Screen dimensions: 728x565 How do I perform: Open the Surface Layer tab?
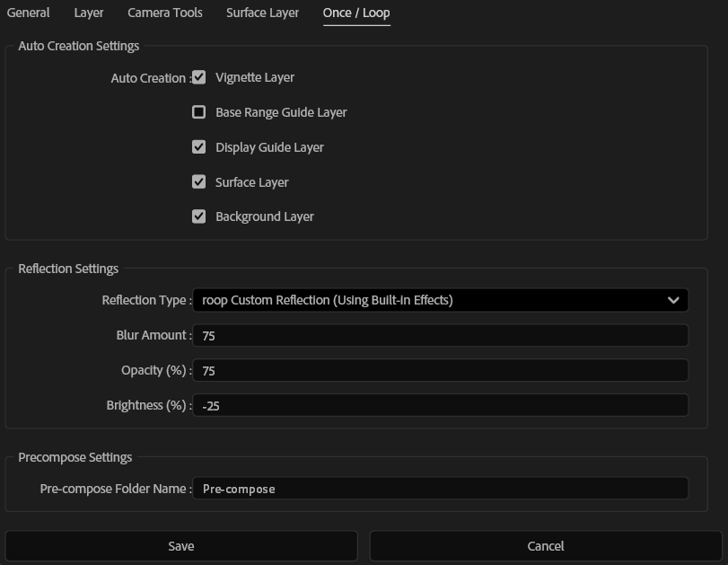(x=262, y=13)
